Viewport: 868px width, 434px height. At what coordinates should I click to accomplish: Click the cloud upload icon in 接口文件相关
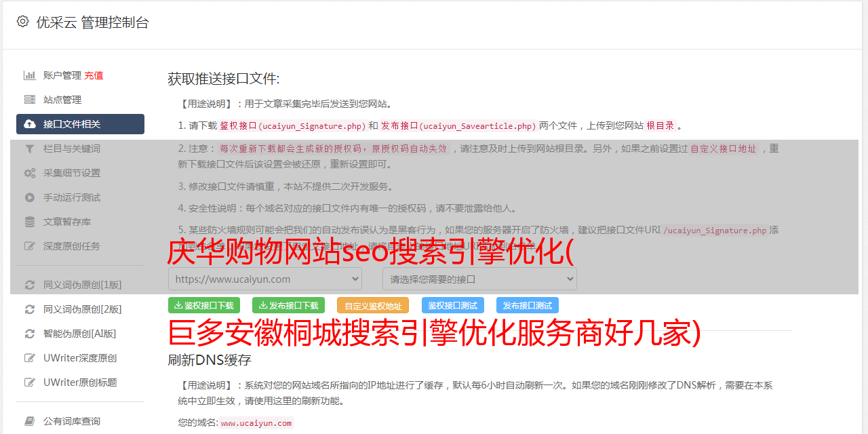(x=30, y=124)
